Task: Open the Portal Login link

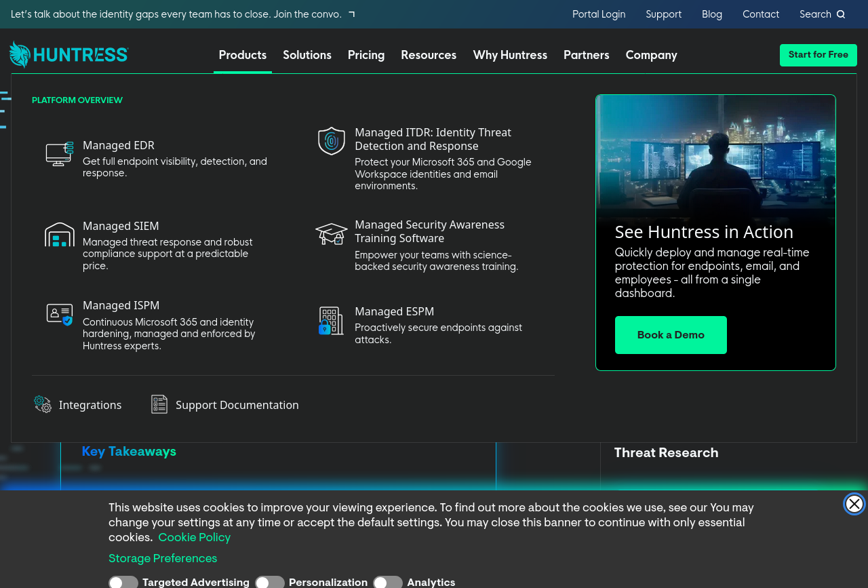Action: click(599, 14)
